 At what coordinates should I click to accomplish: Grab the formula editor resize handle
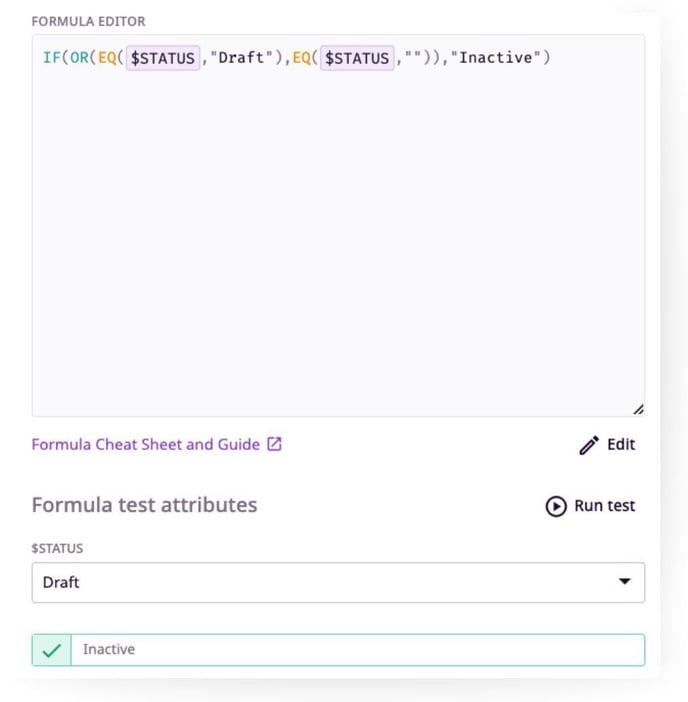(638, 408)
